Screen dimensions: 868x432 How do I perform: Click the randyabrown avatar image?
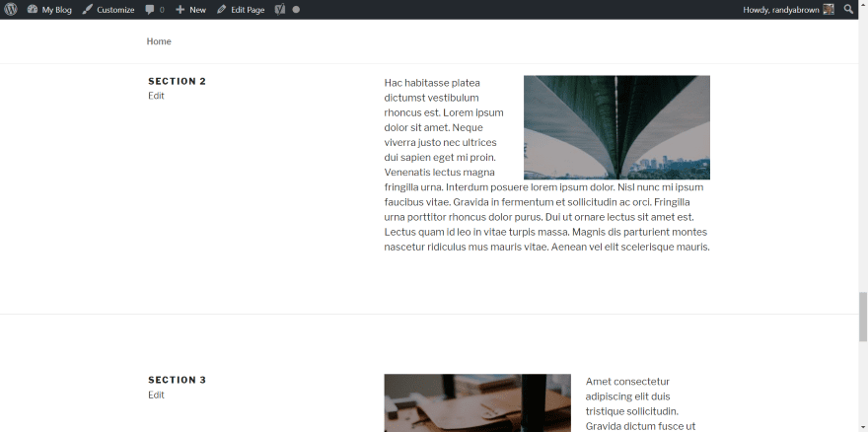[829, 10]
